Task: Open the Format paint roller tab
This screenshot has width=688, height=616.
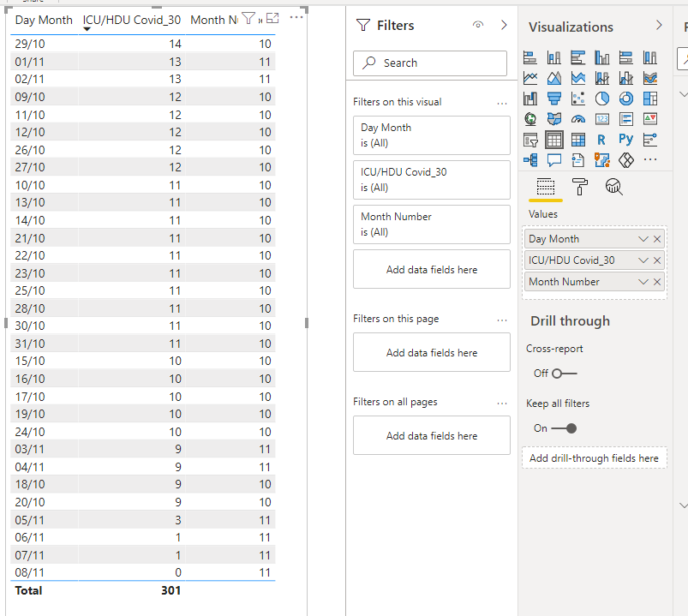Action: pos(580,188)
